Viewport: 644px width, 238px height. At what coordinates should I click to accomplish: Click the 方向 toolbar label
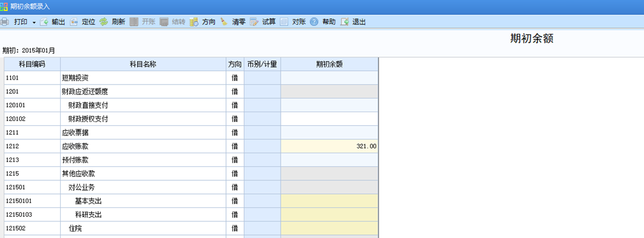point(209,22)
